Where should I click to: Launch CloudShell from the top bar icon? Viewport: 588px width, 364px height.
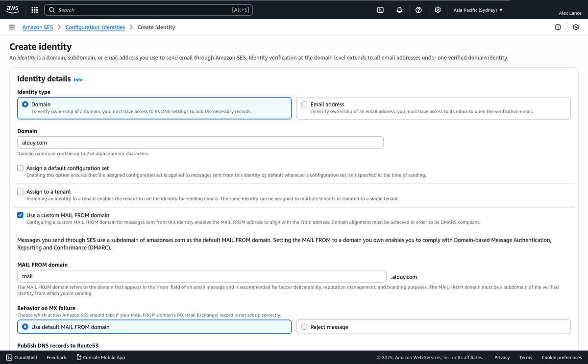pos(380,10)
